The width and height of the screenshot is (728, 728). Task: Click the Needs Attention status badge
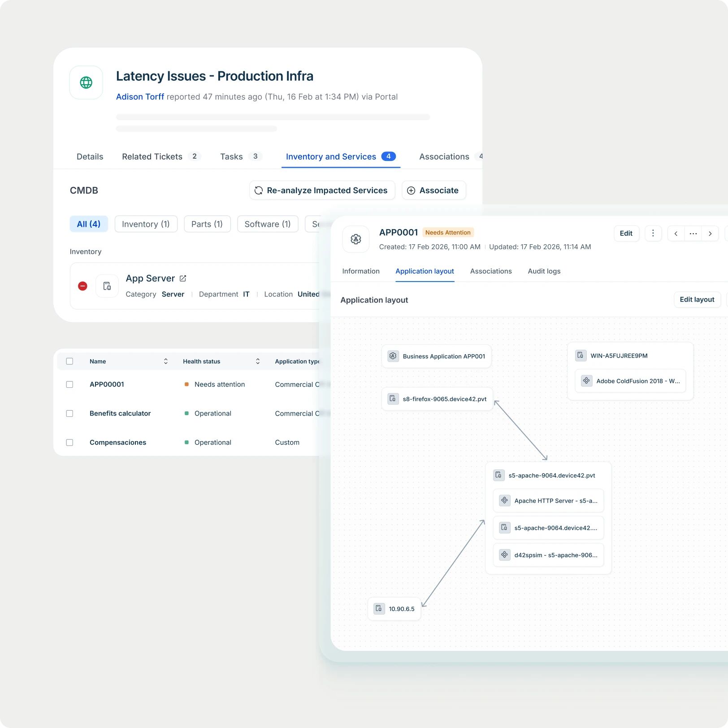(448, 232)
